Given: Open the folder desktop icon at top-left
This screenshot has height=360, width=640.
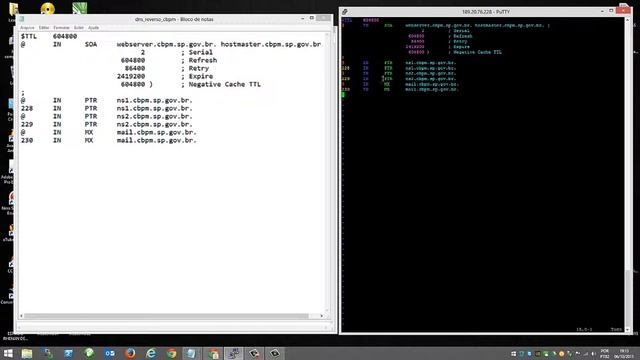Looking at the screenshot, I should [x=13, y=8].
